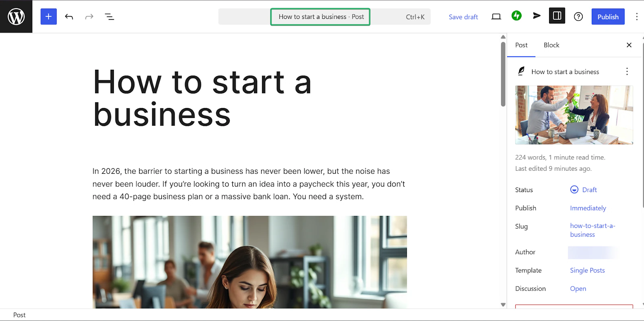Click the green Jetpack lightning icon

(516, 16)
